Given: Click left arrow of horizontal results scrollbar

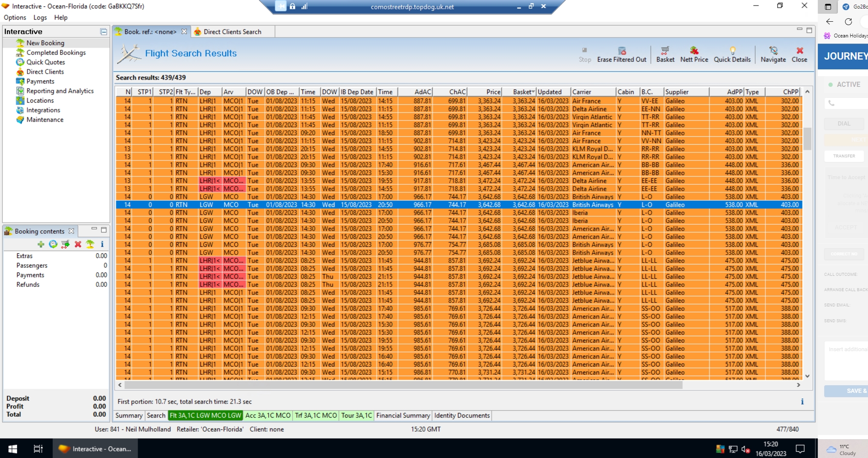Looking at the screenshot, I should click(x=120, y=385).
